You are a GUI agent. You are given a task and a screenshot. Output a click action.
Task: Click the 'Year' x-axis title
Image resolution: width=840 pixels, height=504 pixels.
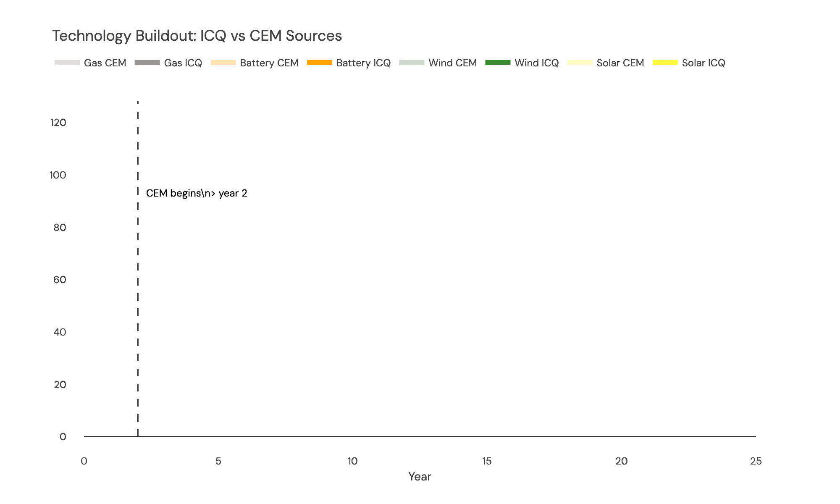point(420,476)
